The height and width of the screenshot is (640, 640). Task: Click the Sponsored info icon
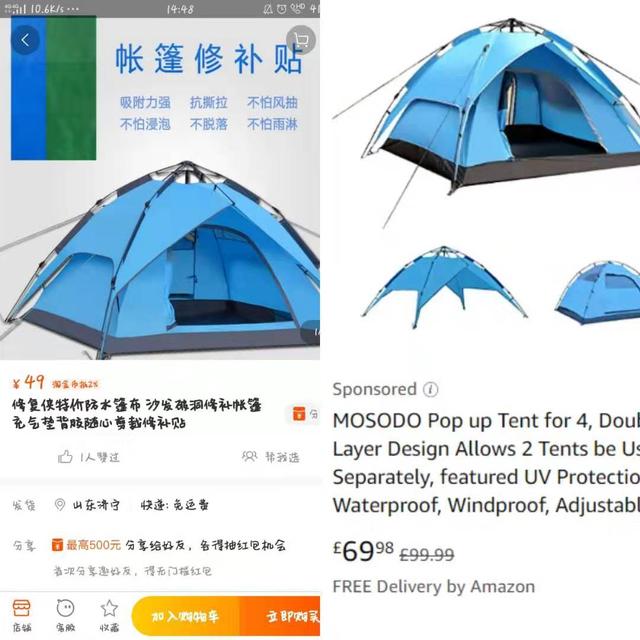[x=430, y=389]
